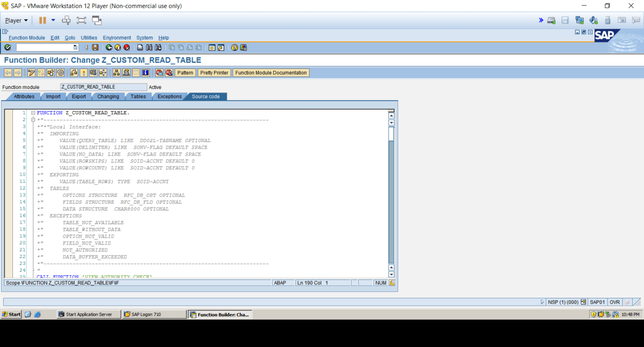Click the green Enter checkmark icon
Screen dimensions: 644x347
pos(8,48)
